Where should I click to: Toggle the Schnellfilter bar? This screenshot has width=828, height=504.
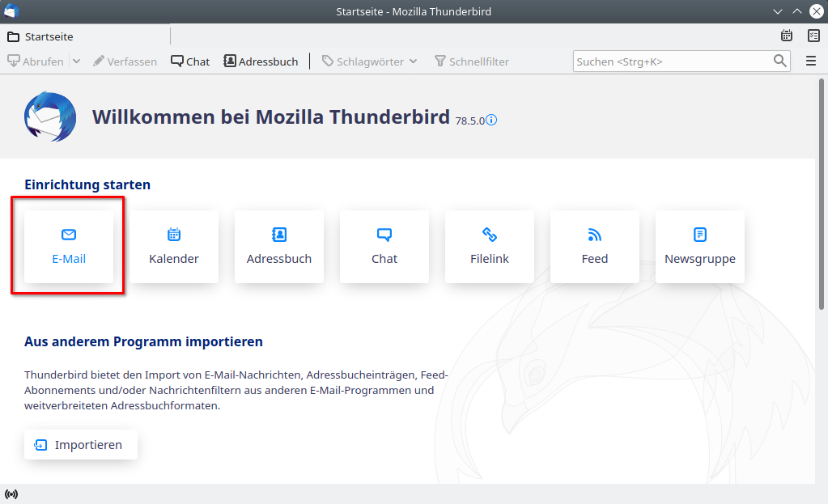(x=472, y=61)
